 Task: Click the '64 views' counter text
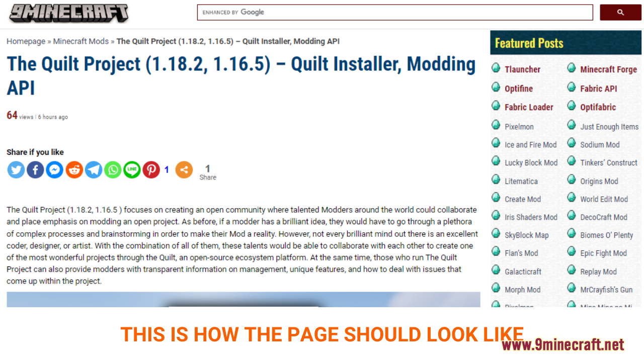(x=20, y=116)
